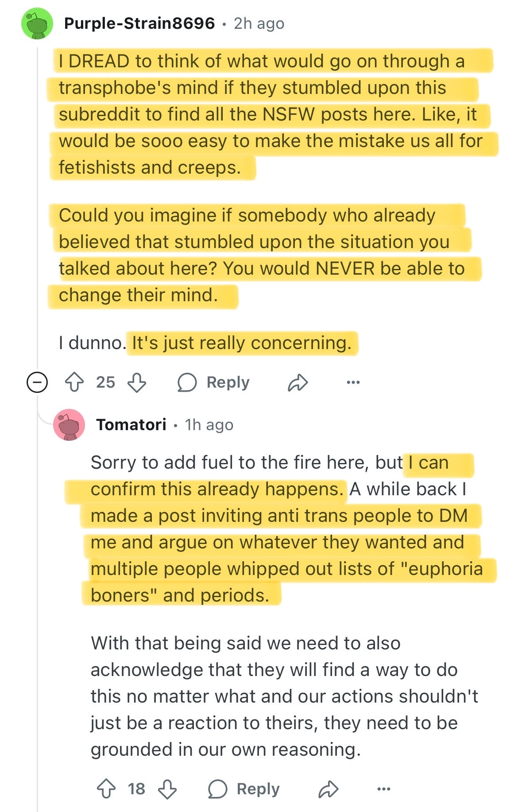Click the vertical thread line beside Tomatori's reply
This screenshot has height=812, width=518.
(x=38, y=620)
